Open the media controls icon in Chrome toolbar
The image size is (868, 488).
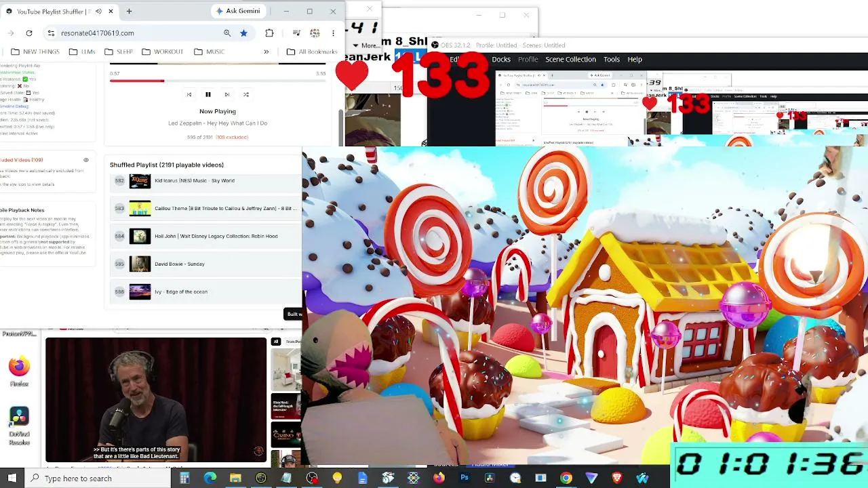click(296, 33)
